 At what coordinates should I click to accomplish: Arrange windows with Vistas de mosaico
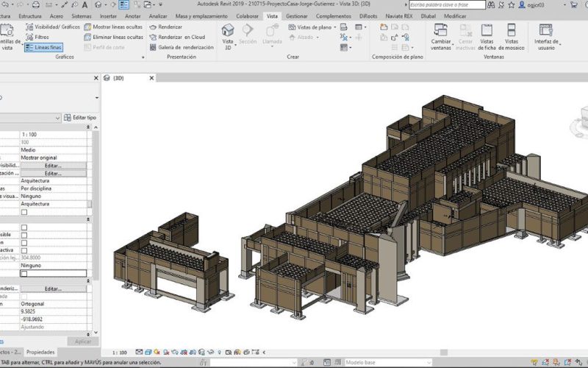pyautogui.click(x=512, y=37)
